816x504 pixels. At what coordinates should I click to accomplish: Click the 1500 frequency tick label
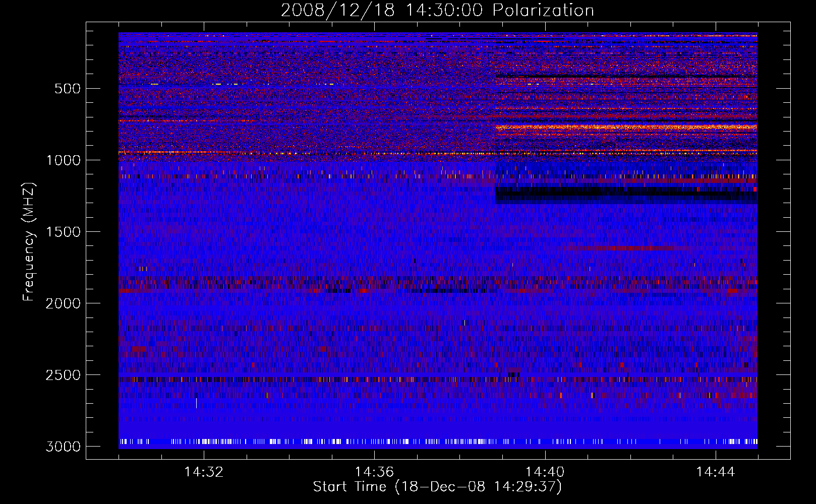(x=63, y=232)
